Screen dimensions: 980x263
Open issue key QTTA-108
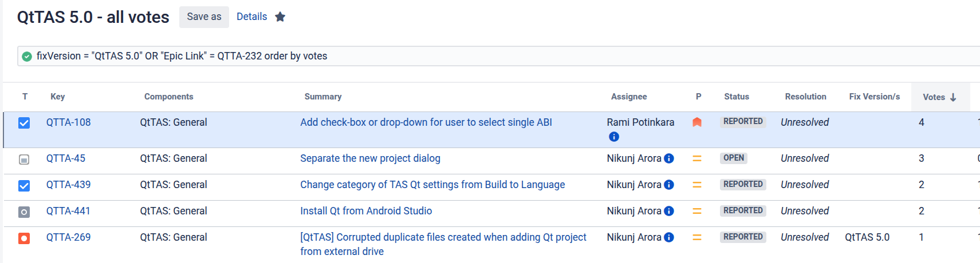coord(68,122)
